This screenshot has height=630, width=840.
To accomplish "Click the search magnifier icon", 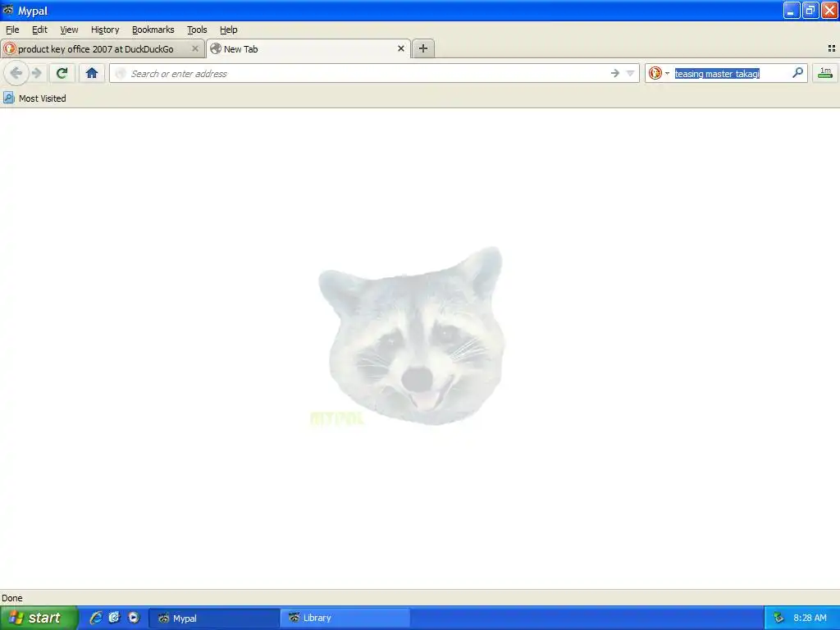I will pos(797,73).
